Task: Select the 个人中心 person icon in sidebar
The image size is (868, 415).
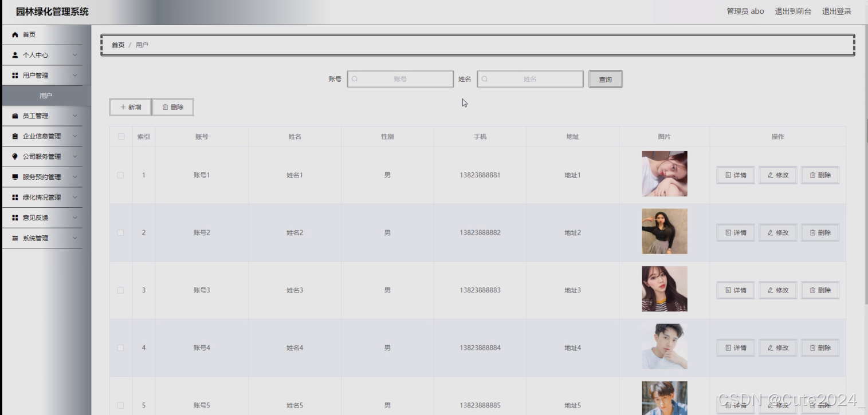Action: tap(14, 55)
